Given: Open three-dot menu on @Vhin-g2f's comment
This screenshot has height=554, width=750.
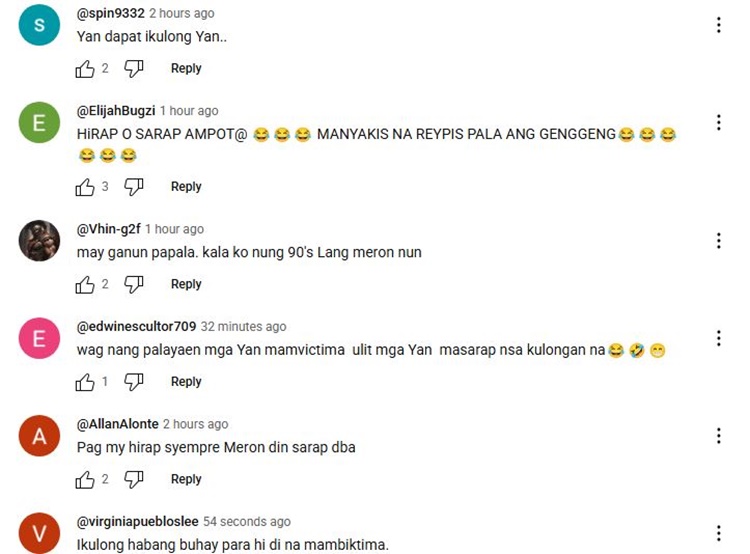Looking at the screenshot, I should [x=718, y=241].
